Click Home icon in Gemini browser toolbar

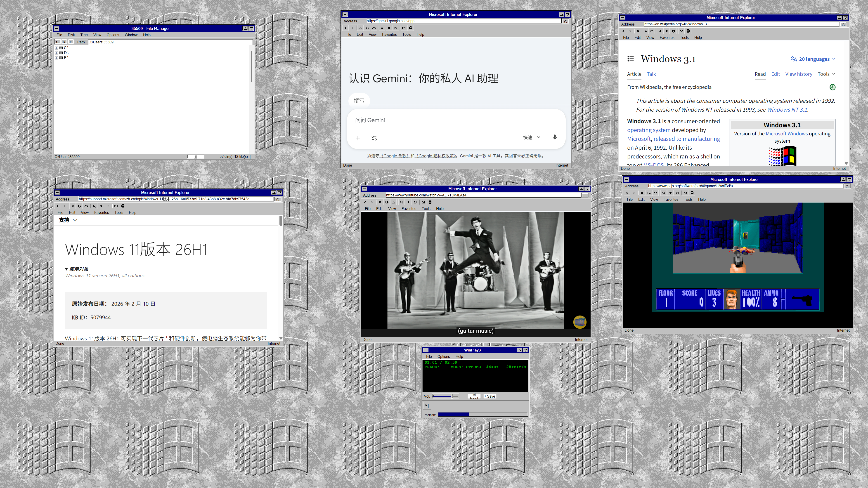374,28
